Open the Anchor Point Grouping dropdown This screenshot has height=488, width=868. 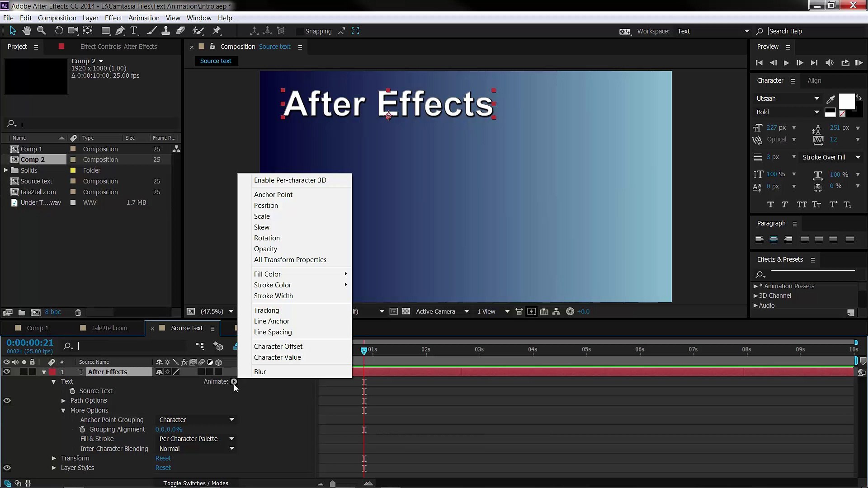(196, 420)
